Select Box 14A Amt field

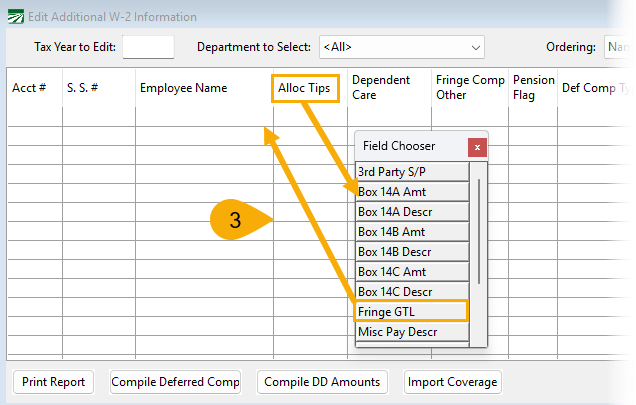pyautogui.click(x=411, y=191)
